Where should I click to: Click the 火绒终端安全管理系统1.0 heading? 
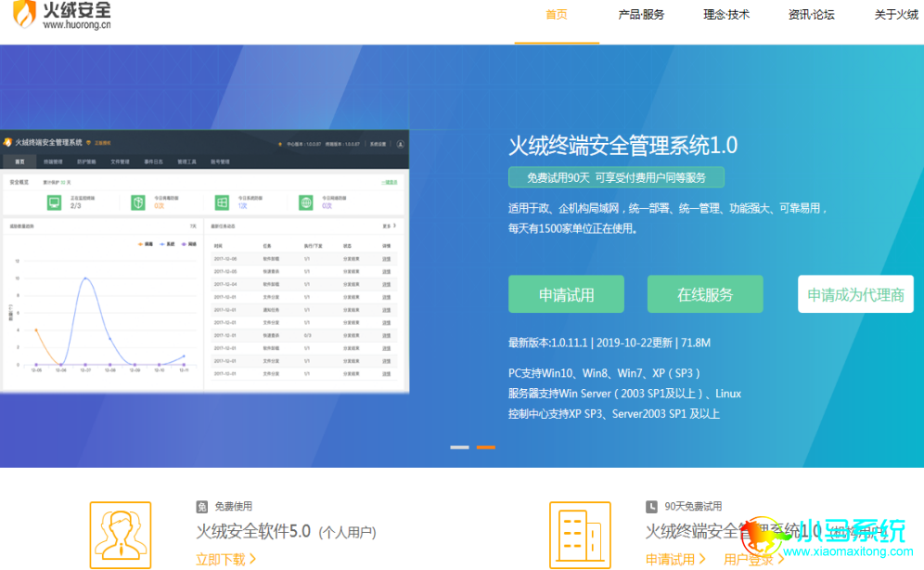pos(622,146)
